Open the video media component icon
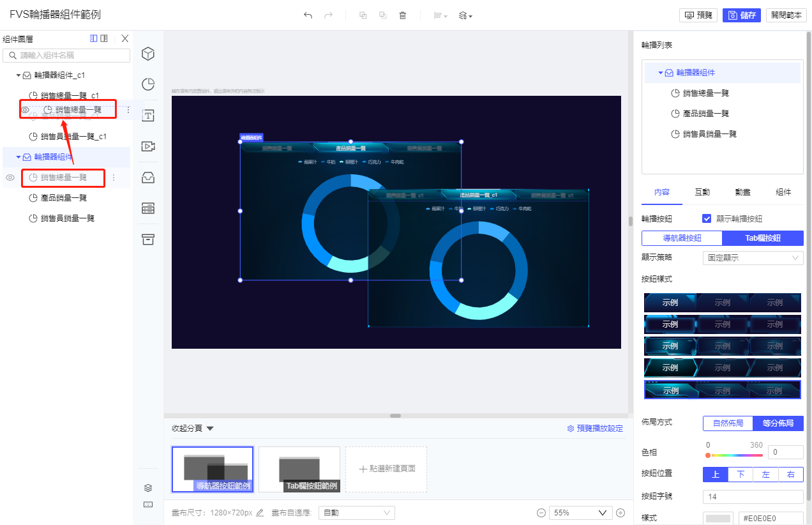This screenshot has width=812, height=525. point(148,146)
